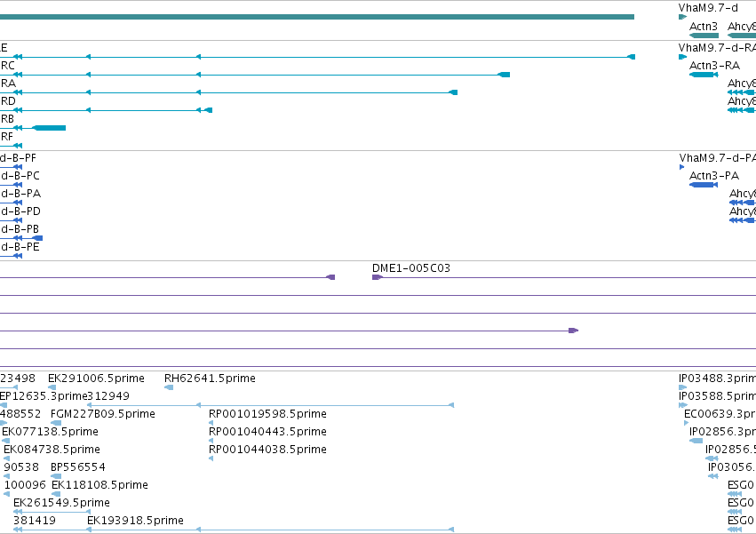This screenshot has width=756, height=534.
Task: Select the Actn3-PA blue feature block
Action: coord(704,185)
